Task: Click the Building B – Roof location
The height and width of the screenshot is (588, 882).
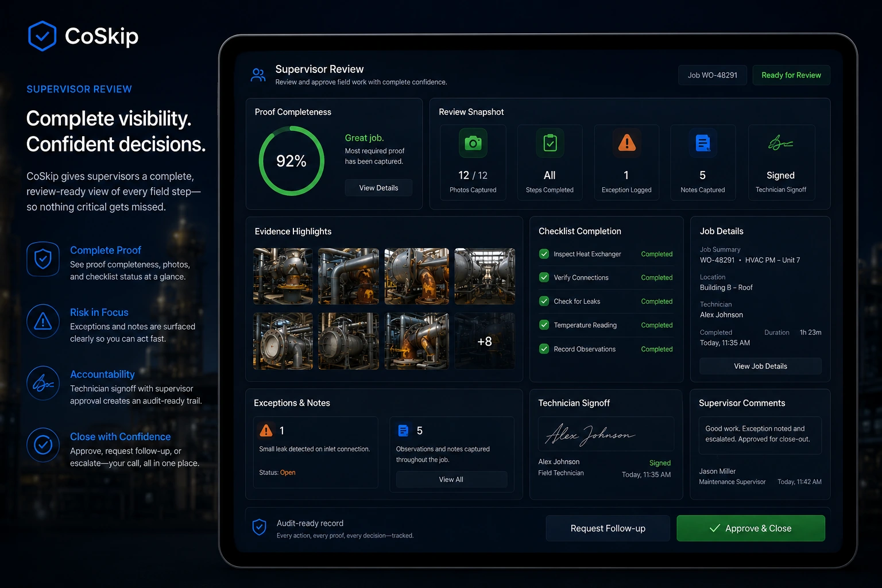Action: coord(726,288)
